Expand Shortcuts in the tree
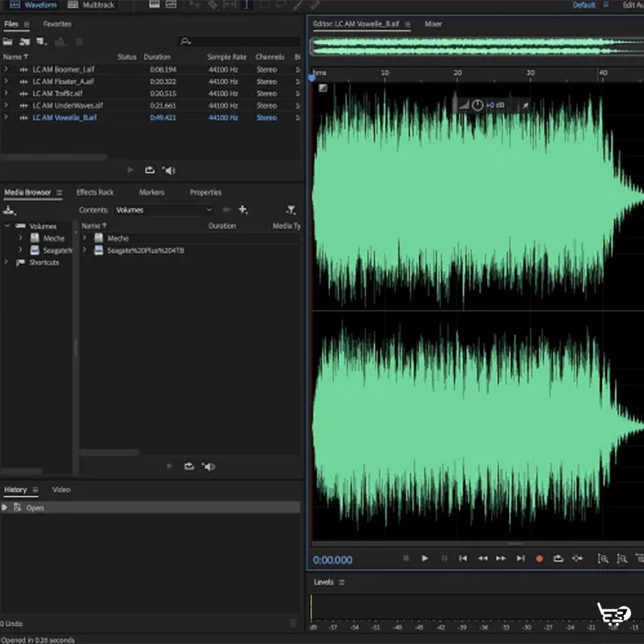This screenshot has height=644, width=644. pos(6,262)
